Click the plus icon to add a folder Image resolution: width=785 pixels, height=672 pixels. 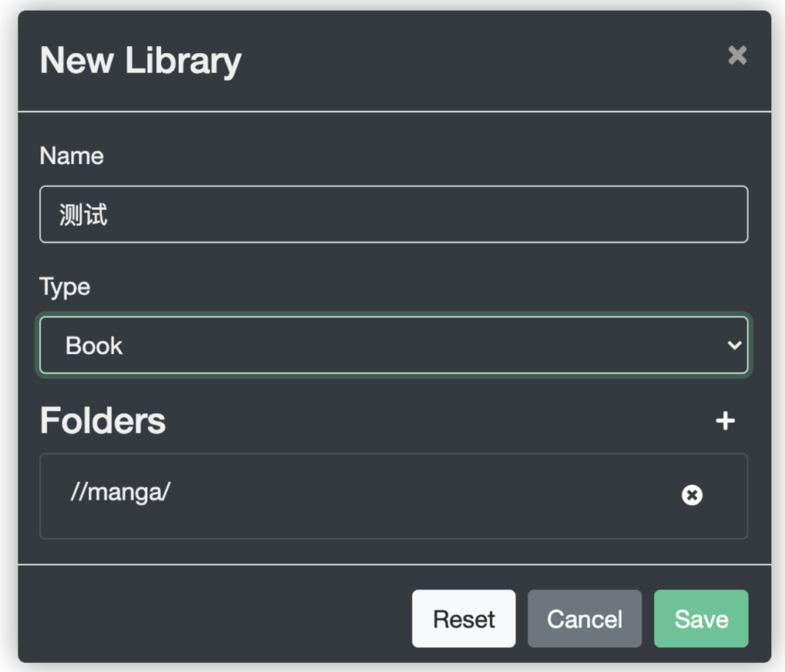[725, 421]
